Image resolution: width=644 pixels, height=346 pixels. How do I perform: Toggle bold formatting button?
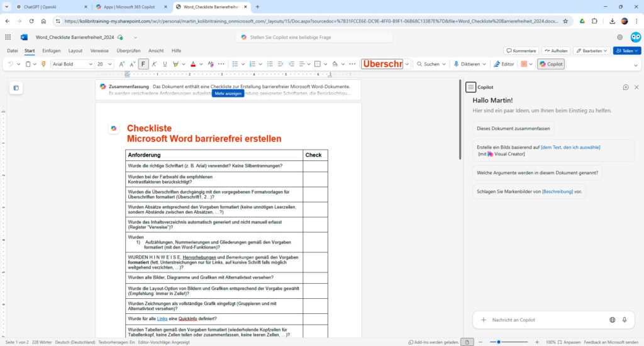tap(143, 64)
